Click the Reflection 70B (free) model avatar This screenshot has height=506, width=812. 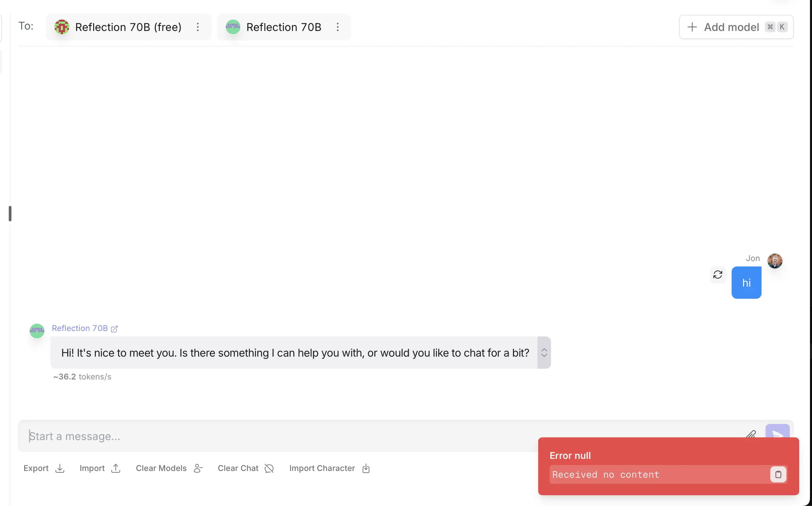[x=62, y=27]
